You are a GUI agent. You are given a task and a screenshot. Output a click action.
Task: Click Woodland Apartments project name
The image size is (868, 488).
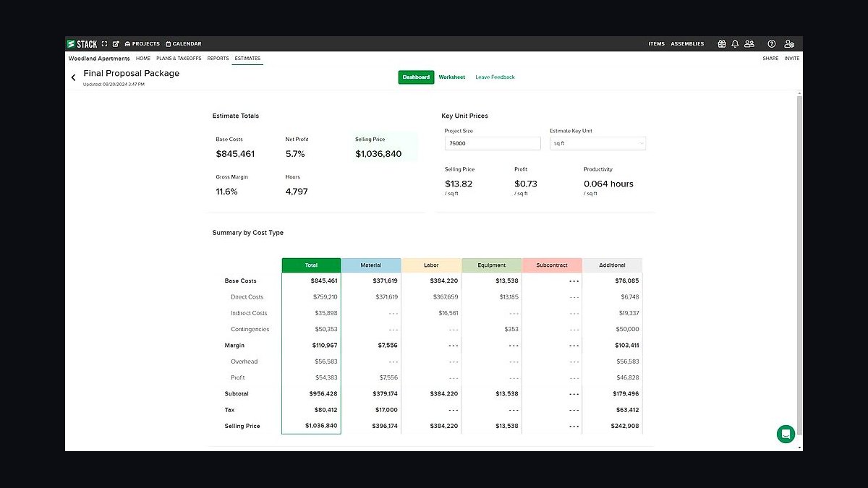pos(99,59)
